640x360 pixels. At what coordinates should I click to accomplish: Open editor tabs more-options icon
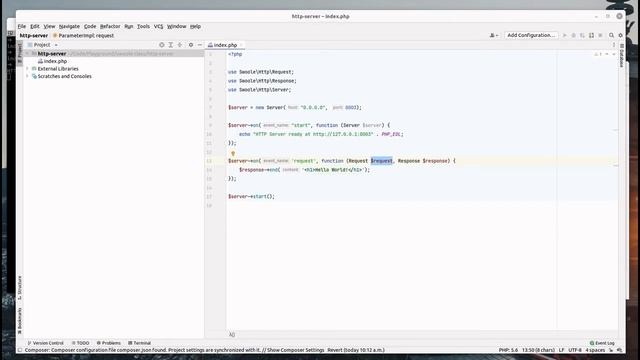[x=613, y=45]
